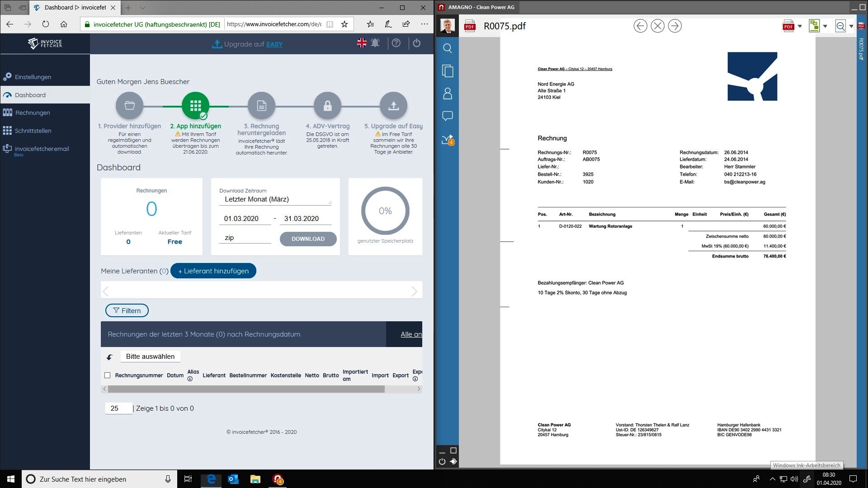Add page to Edge favorites star
The image size is (868, 488).
click(344, 24)
